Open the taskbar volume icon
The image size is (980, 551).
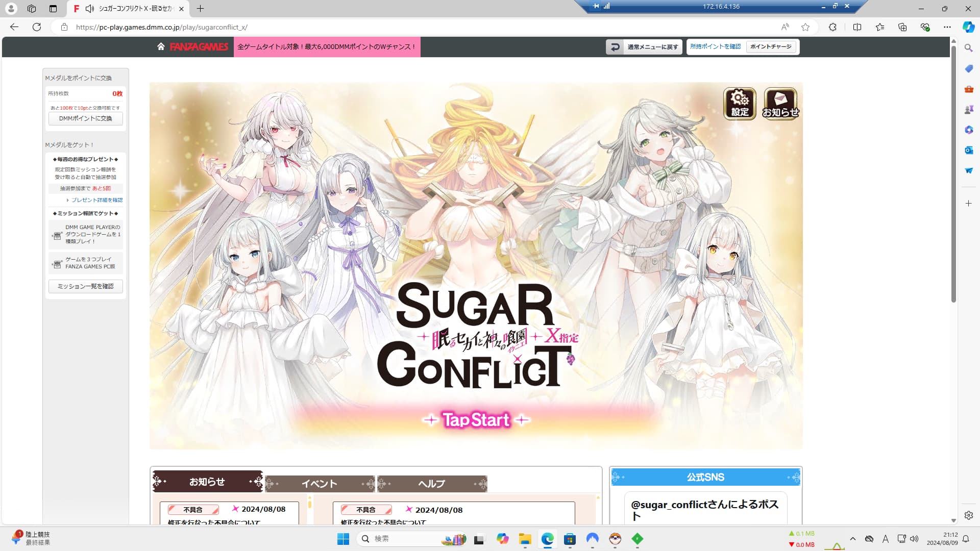point(914,539)
